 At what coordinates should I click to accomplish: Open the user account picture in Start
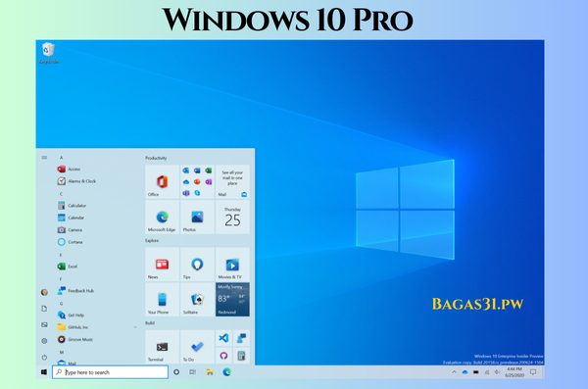44,292
